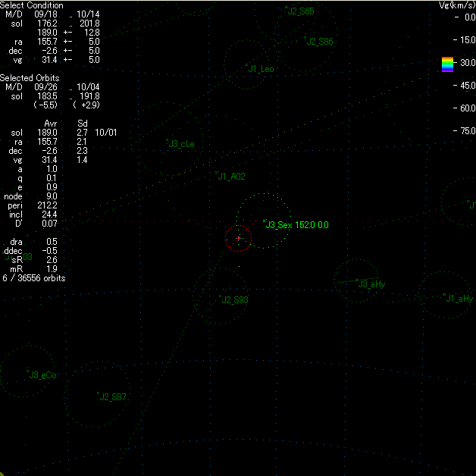Select the J2_S65 radiant label
The width and height of the screenshot is (476, 476).
click(x=301, y=11)
